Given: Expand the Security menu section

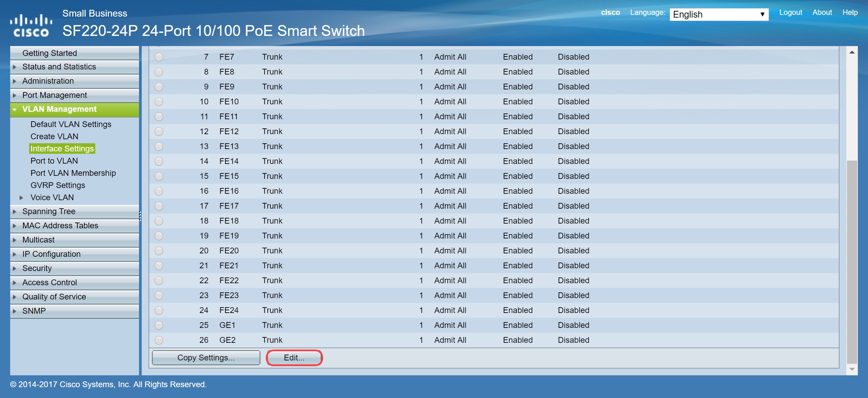Looking at the screenshot, I should (37, 268).
